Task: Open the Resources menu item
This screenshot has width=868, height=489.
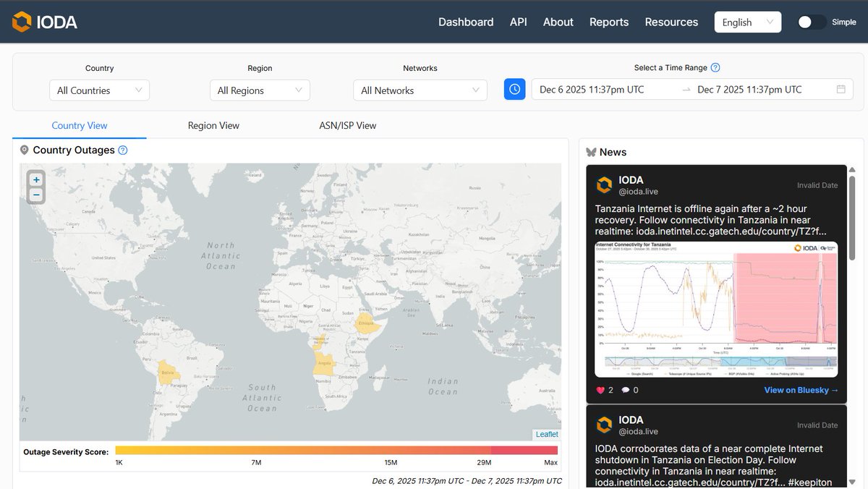Action: 671,22
